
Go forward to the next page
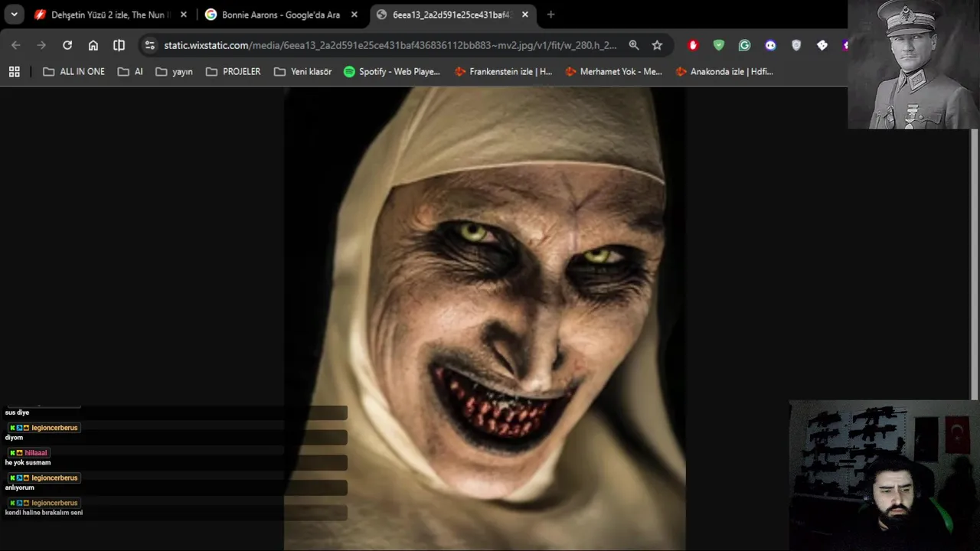(x=41, y=45)
